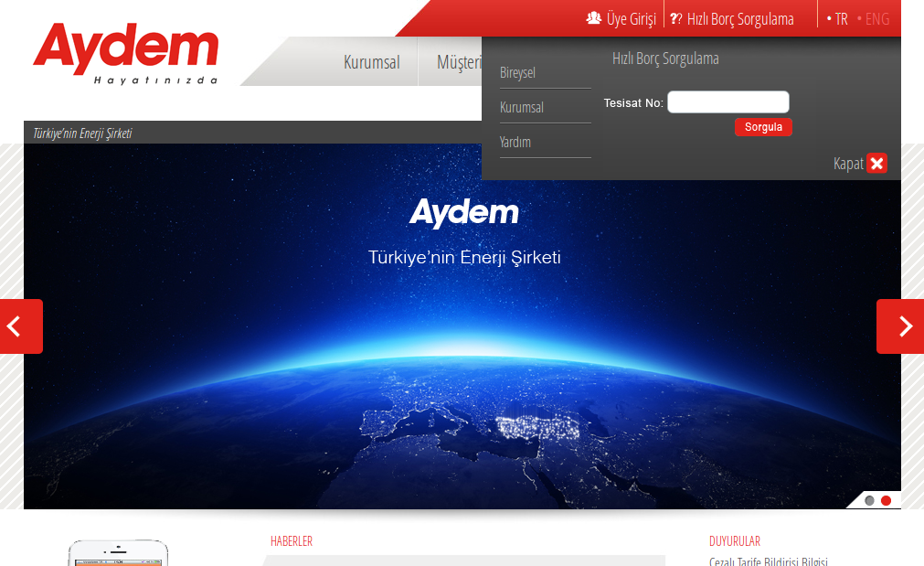Open the Kurumsal main menu item
This screenshot has width=924, height=566.
[x=371, y=62]
